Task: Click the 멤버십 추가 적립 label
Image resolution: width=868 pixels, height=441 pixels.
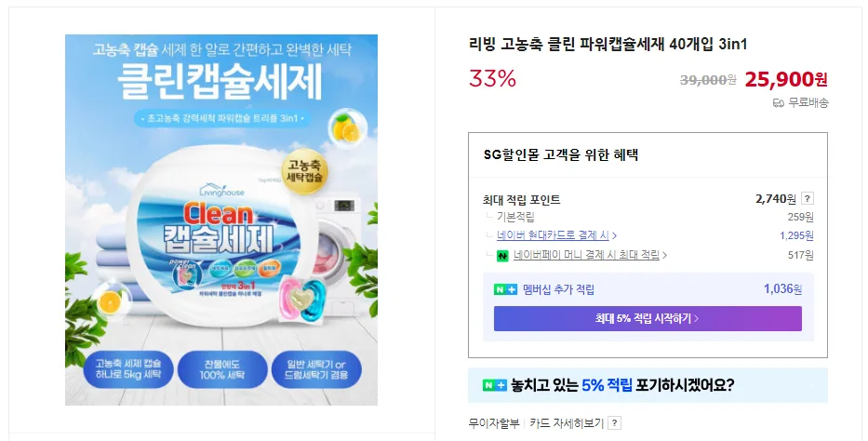Action: pyautogui.click(x=558, y=289)
